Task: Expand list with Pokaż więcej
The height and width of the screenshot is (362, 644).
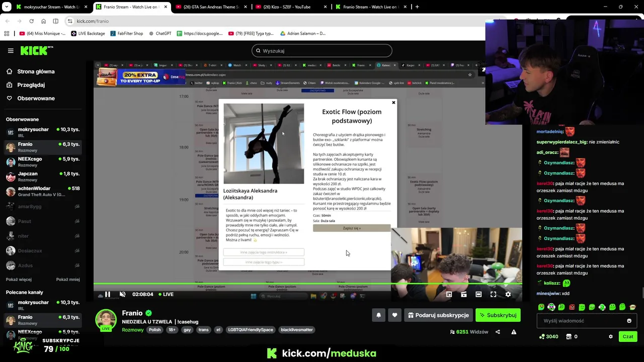Action: pyautogui.click(x=19, y=280)
